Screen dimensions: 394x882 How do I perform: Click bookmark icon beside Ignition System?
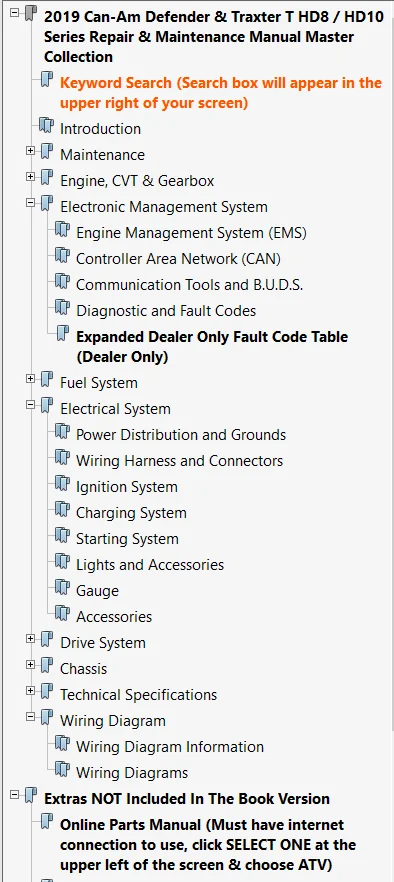point(62,484)
